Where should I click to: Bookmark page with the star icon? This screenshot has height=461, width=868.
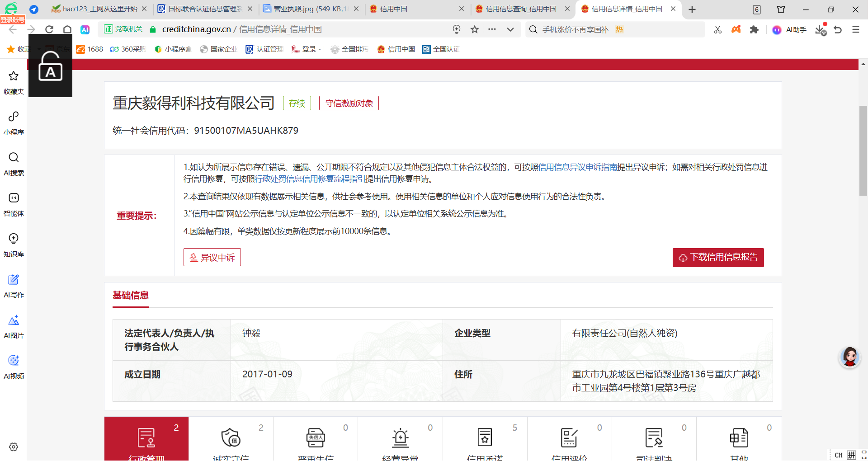(474, 29)
